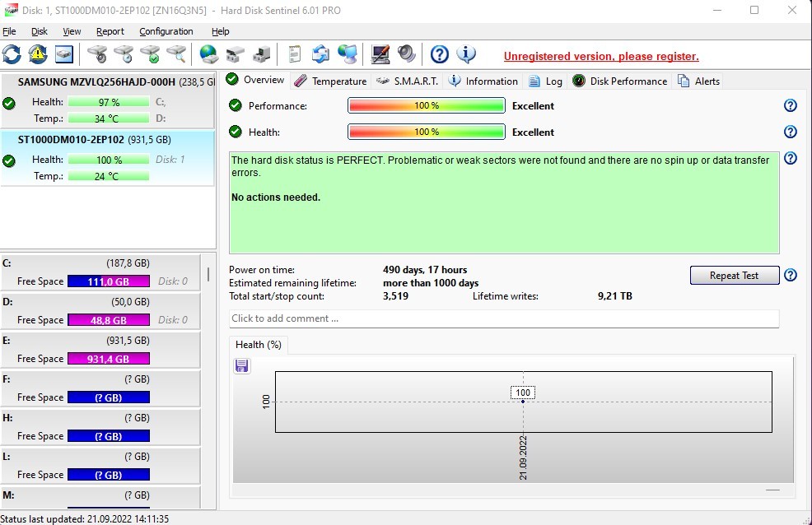
Task: Open the Help menu
Action: (x=221, y=31)
